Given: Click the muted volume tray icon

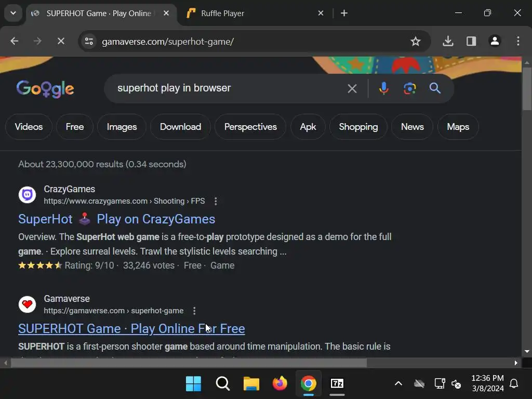Looking at the screenshot, I should (456, 384).
